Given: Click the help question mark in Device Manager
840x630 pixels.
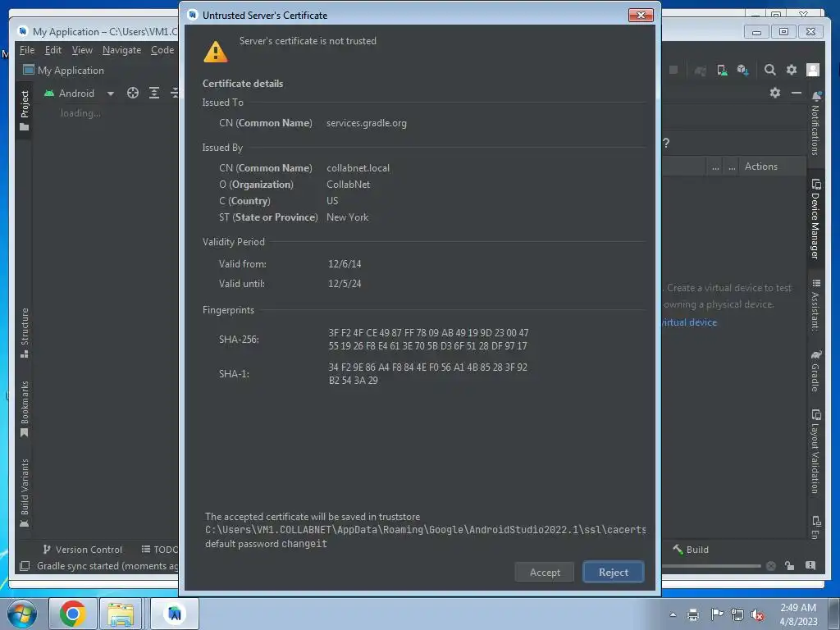Looking at the screenshot, I should click(666, 143).
